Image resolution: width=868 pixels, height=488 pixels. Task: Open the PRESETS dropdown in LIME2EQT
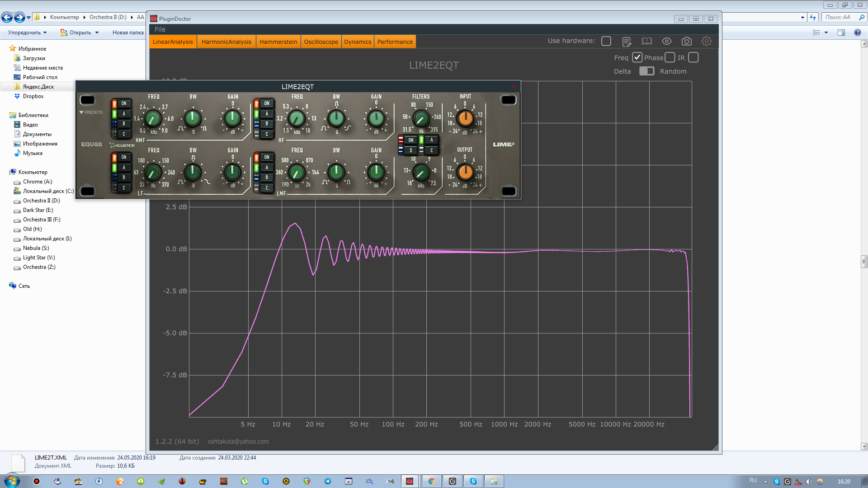point(91,113)
